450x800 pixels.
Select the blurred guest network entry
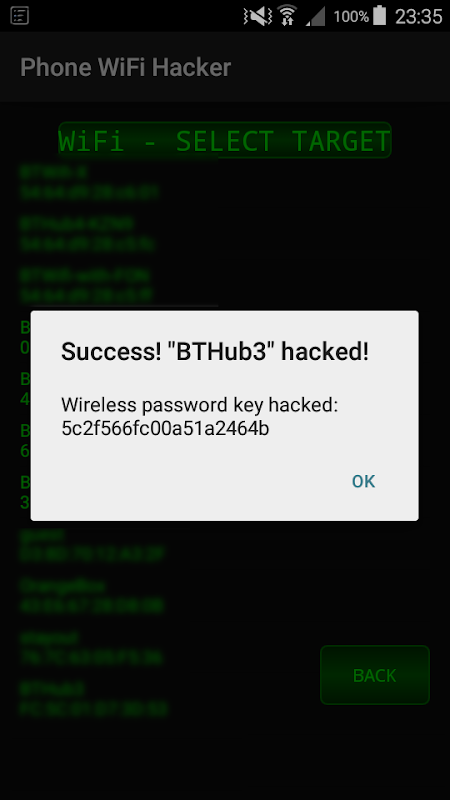(92, 544)
